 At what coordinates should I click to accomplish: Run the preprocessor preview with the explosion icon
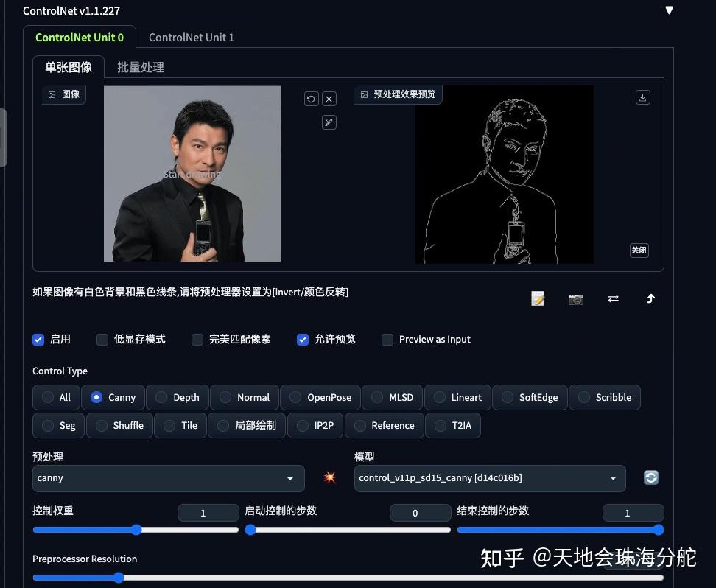(x=329, y=477)
